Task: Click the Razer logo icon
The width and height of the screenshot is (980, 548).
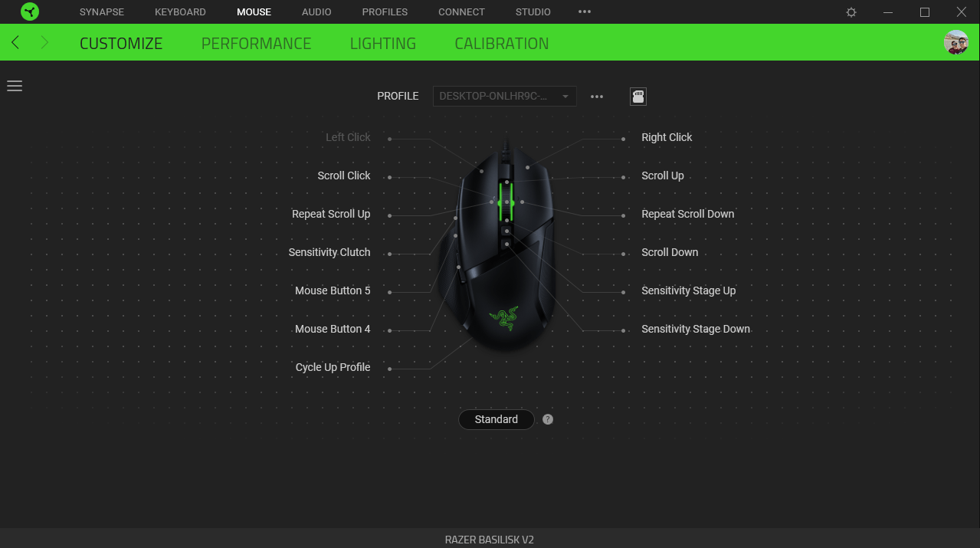Action: coord(30,12)
